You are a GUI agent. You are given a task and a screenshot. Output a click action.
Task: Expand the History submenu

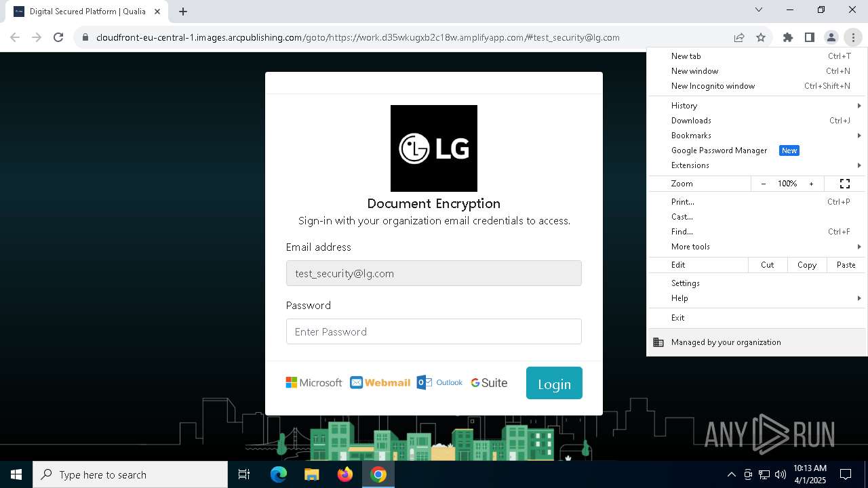[x=757, y=106]
